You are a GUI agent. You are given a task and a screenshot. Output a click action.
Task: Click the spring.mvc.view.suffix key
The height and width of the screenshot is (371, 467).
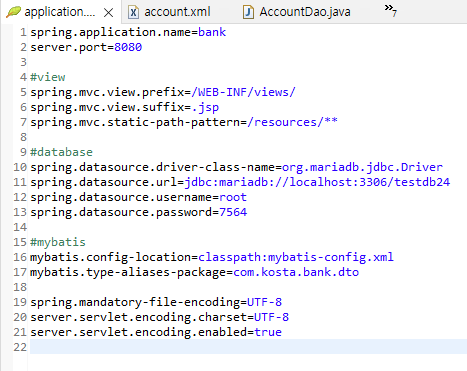pyautogui.click(x=107, y=107)
